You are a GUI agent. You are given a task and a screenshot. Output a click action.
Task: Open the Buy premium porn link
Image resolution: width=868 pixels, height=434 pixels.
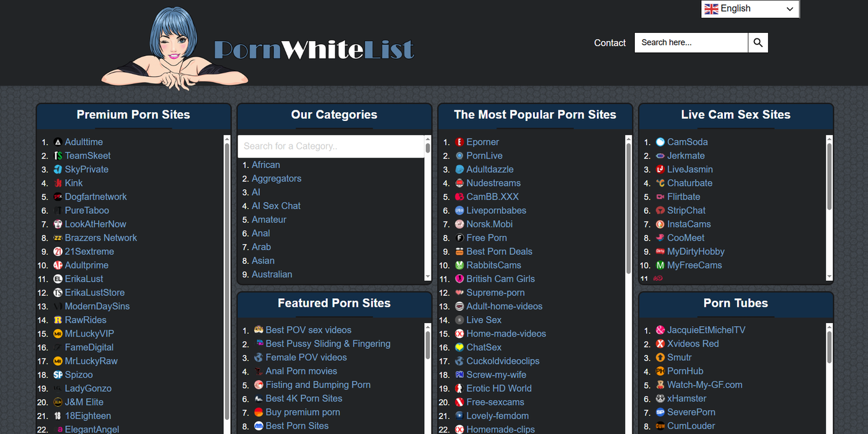[303, 412]
